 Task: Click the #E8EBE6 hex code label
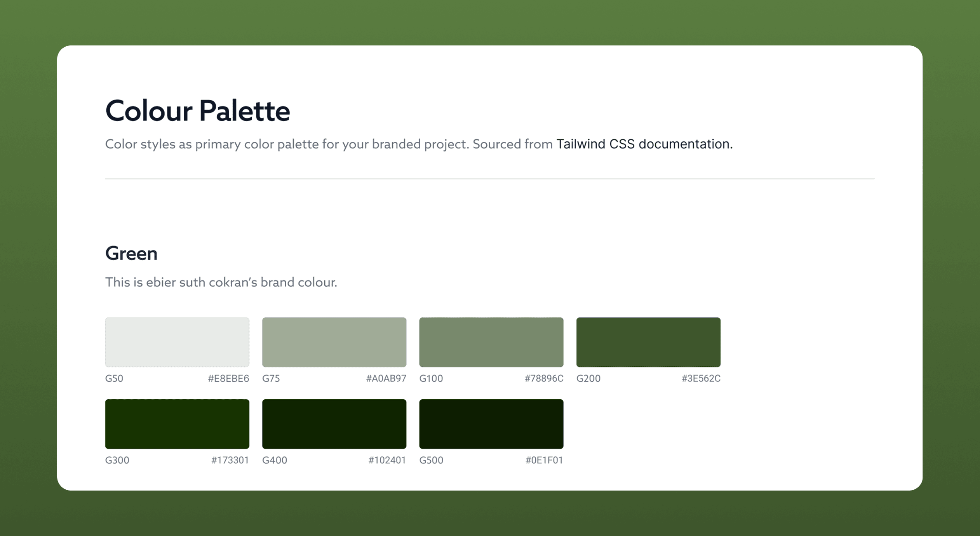pyautogui.click(x=228, y=378)
